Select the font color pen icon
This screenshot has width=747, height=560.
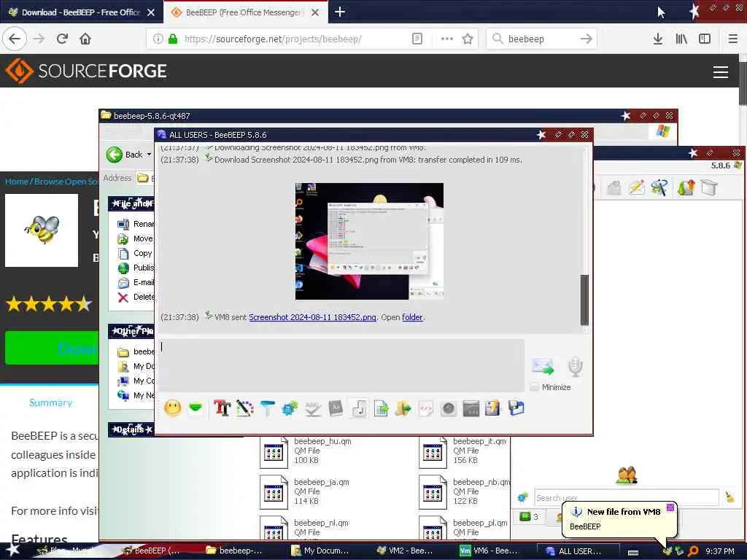click(x=245, y=408)
